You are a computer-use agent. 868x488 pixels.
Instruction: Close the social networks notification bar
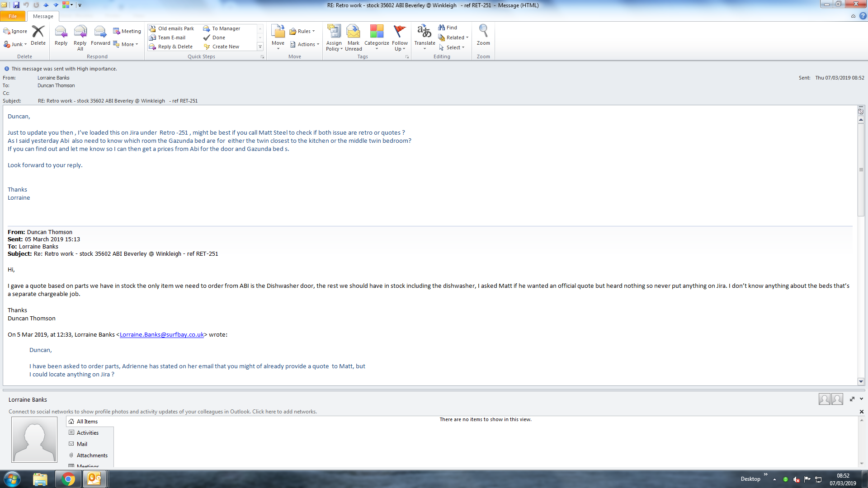click(861, 412)
